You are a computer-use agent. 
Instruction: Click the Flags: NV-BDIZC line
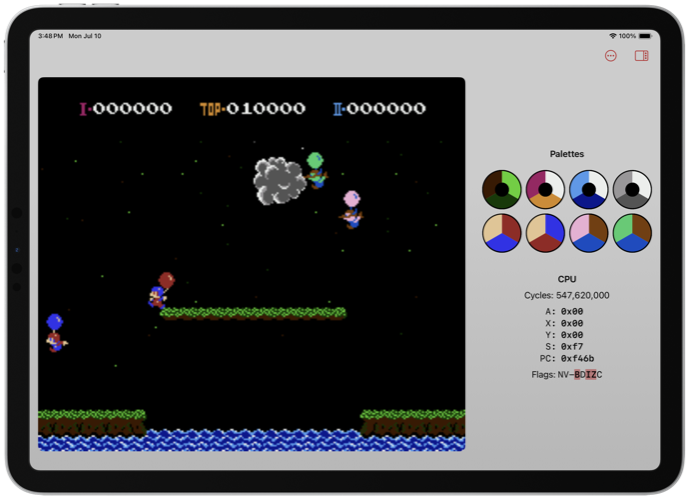[x=567, y=375]
